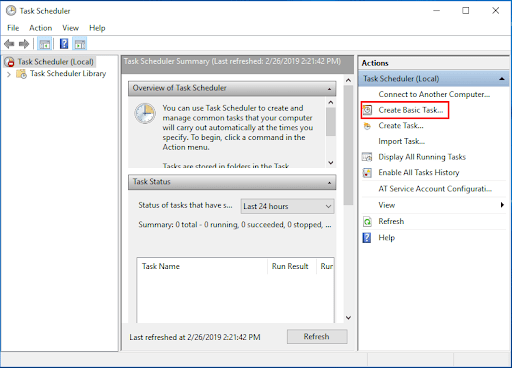
Task: Click the summary pane vertical scrollbar thumb
Action: (x=348, y=145)
